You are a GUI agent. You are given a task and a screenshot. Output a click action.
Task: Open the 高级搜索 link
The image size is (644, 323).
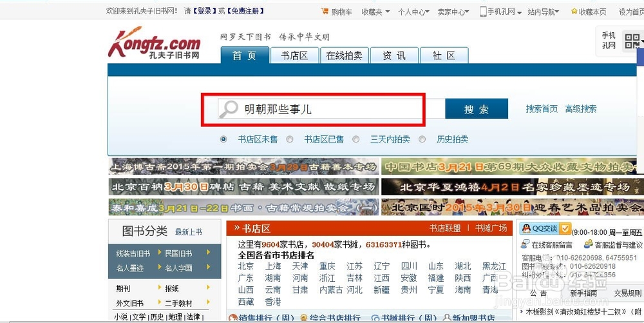coord(581,109)
